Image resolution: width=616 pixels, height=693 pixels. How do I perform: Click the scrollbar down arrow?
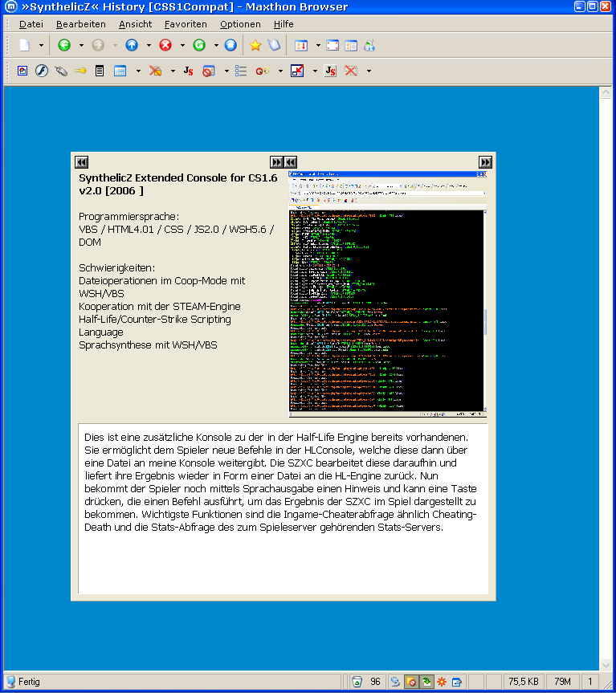tap(606, 665)
